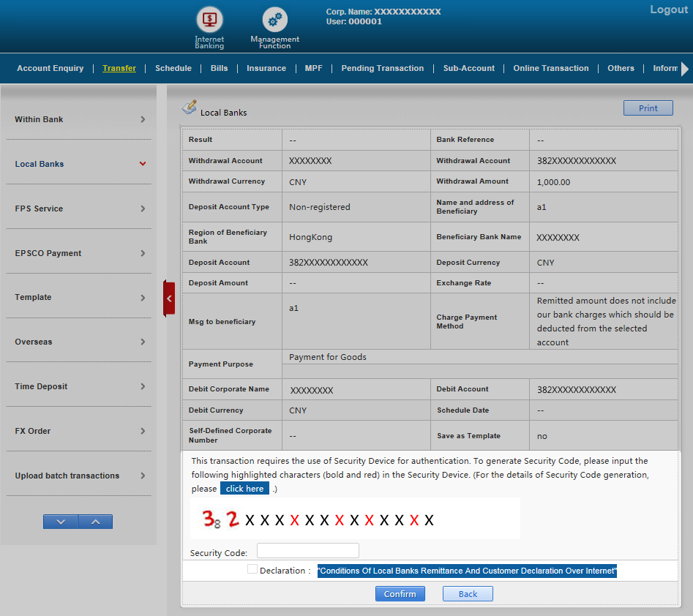The width and height of the screenshot is (693, 616).
Task: Click the Print button
Action: 648,108
